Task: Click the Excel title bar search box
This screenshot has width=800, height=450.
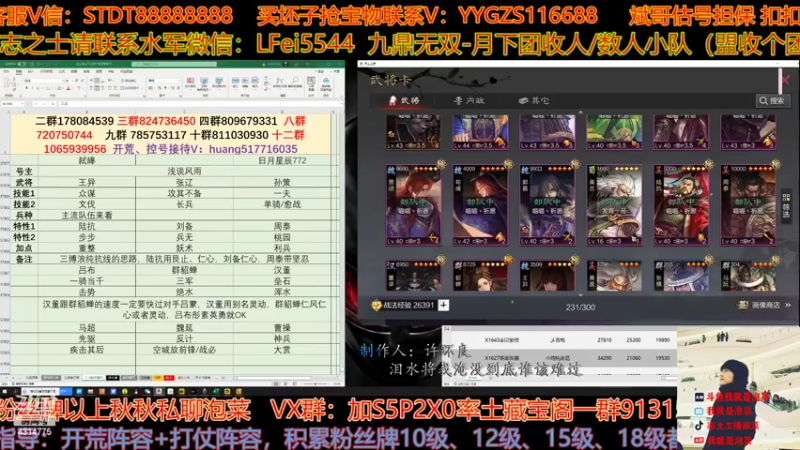Action: [x=174, y=64]
